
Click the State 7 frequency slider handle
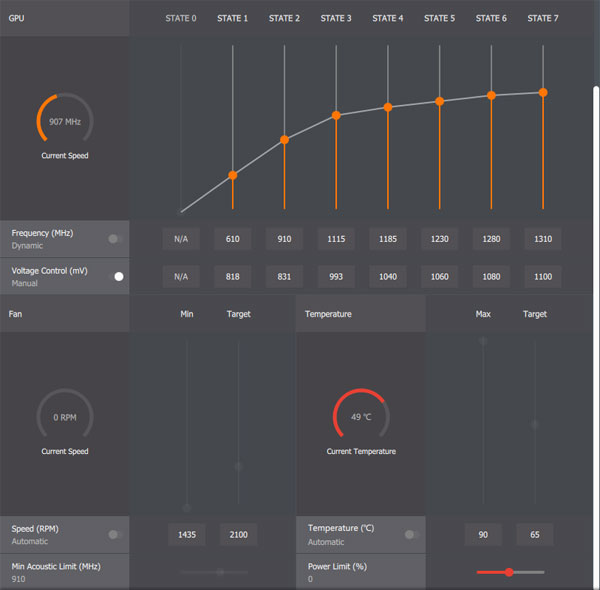point(543,92)
